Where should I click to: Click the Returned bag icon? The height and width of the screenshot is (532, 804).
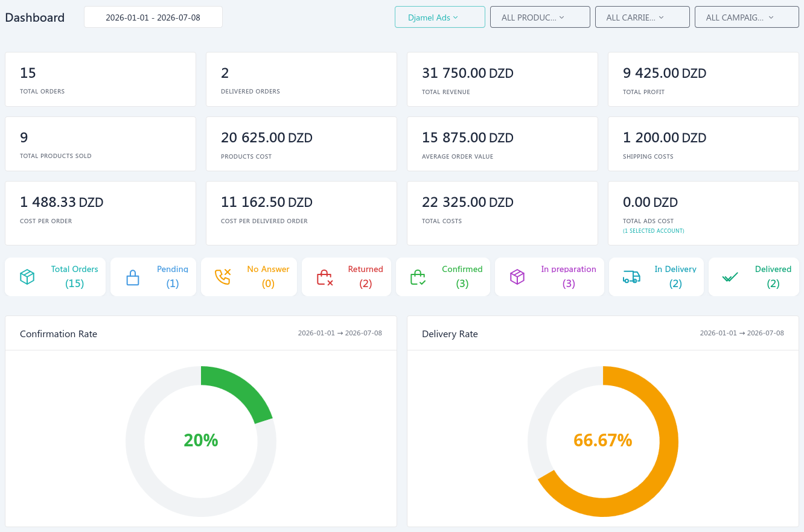(325, 277)
